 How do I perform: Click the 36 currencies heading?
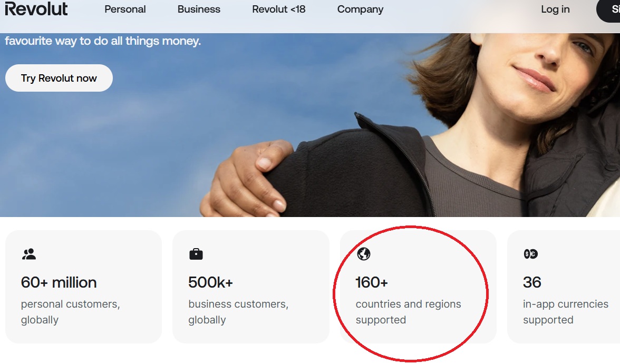coord(532,282)
